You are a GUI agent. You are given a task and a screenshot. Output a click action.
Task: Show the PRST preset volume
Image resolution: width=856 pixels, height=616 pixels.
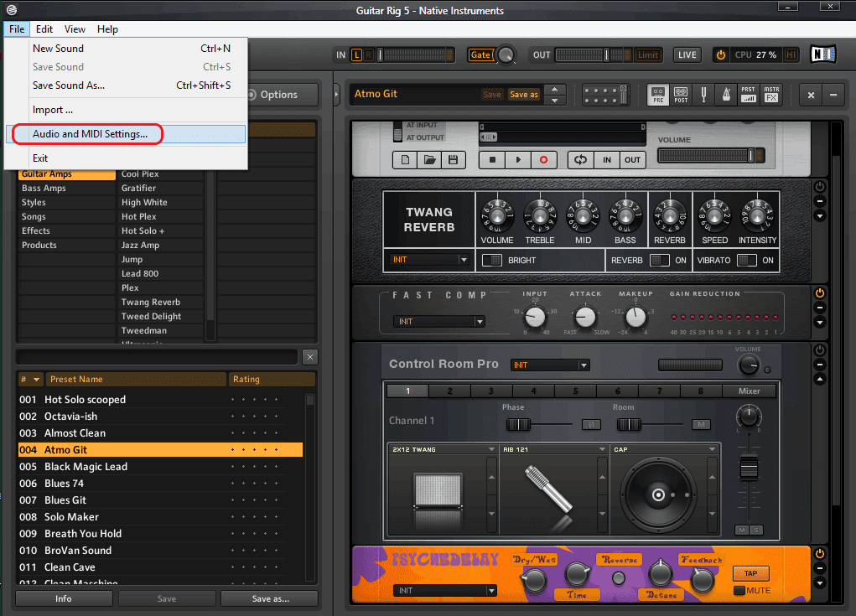tap(749, 95)
